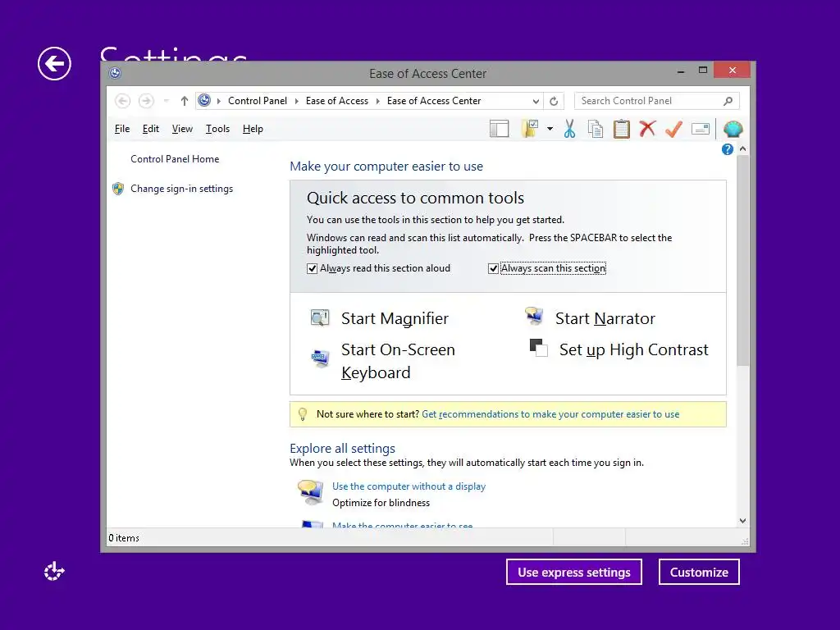The image size is (840, 630).
Task: Click Use express settings button
Action: click(573, 572)
